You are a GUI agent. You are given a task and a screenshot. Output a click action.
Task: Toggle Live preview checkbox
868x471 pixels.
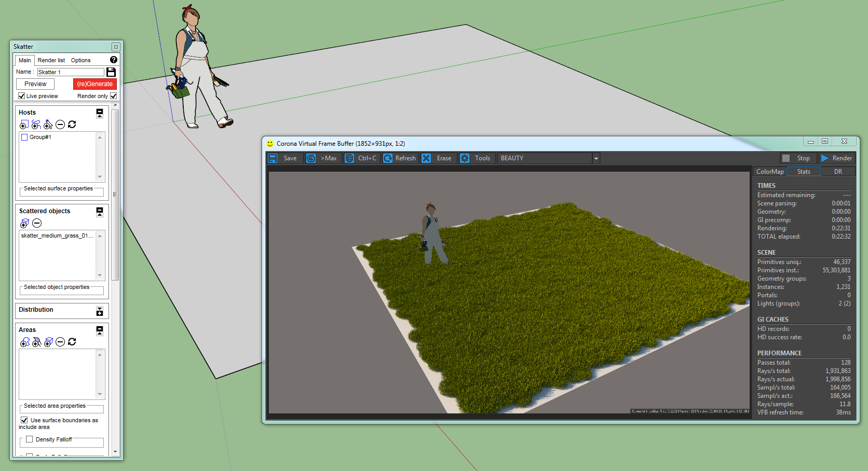[x=22, y=96]
